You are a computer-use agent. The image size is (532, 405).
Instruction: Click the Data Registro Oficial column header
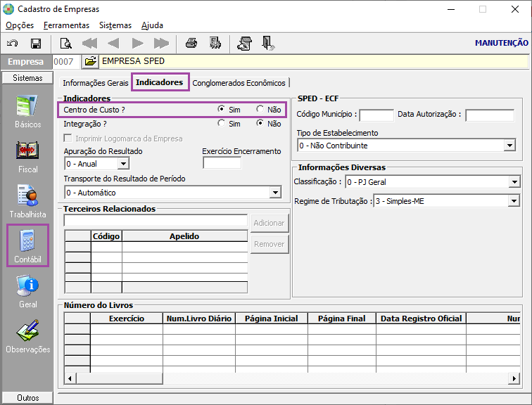[421, 319]
